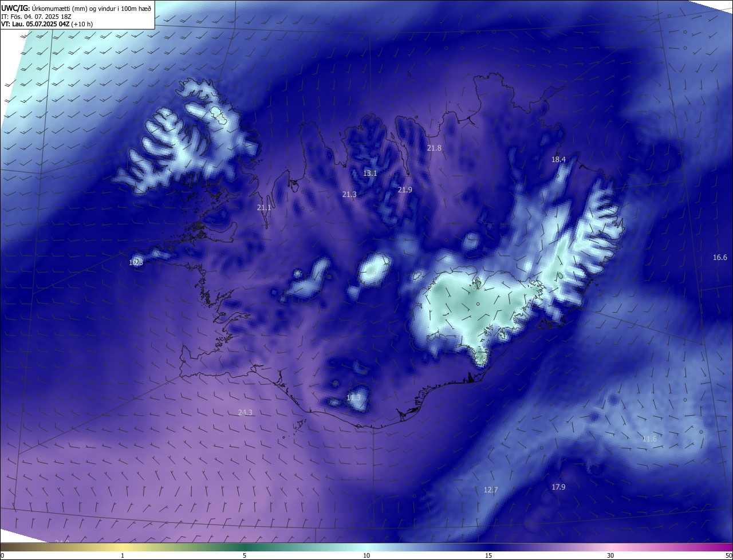733x560 pixels.
Task: Click the 11.3 value near the south coast
Action: tap(354, 397)
